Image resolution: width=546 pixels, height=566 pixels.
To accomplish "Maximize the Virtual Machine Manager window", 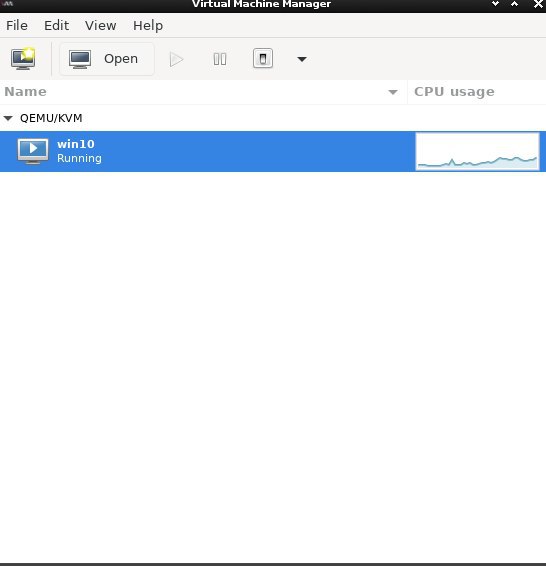I will click(515, 4).
